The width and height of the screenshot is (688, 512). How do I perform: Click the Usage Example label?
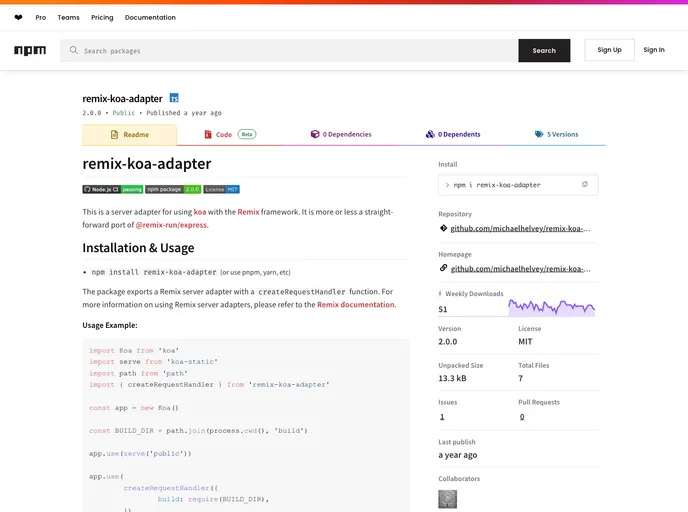point(110,325)
